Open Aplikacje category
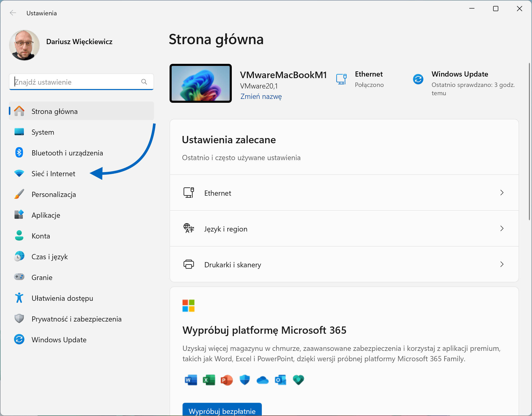Viewport: 532px width, 416px height. pyautogui.click(x=81, y=215)
